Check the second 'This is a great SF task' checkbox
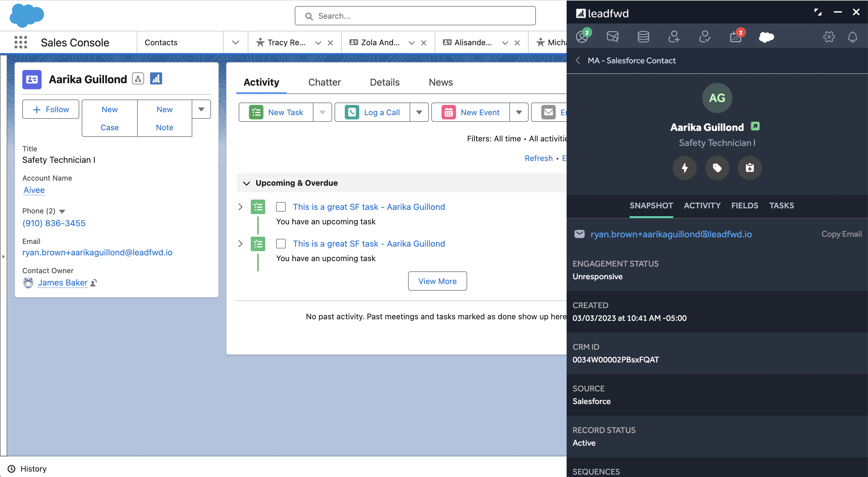 pos(281,244)
